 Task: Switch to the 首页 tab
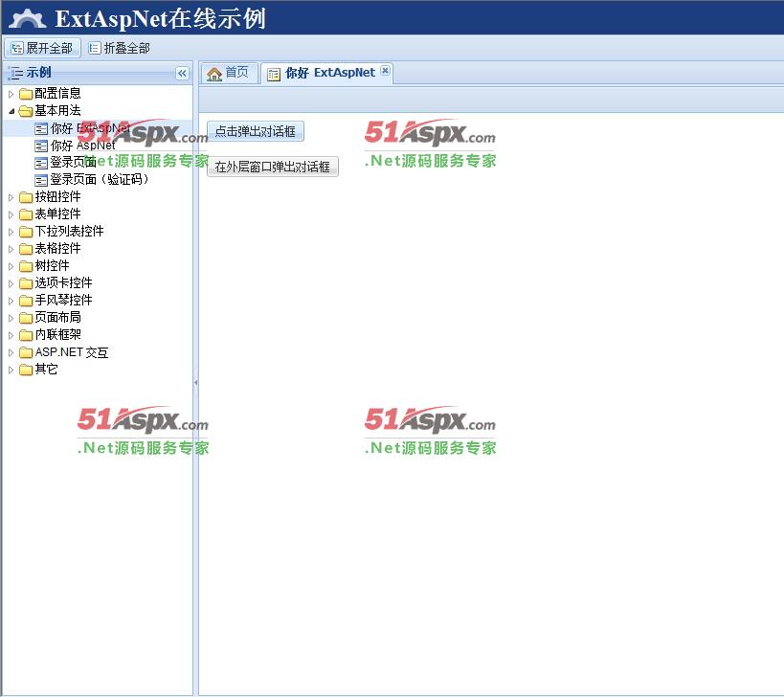coord(230,73)
